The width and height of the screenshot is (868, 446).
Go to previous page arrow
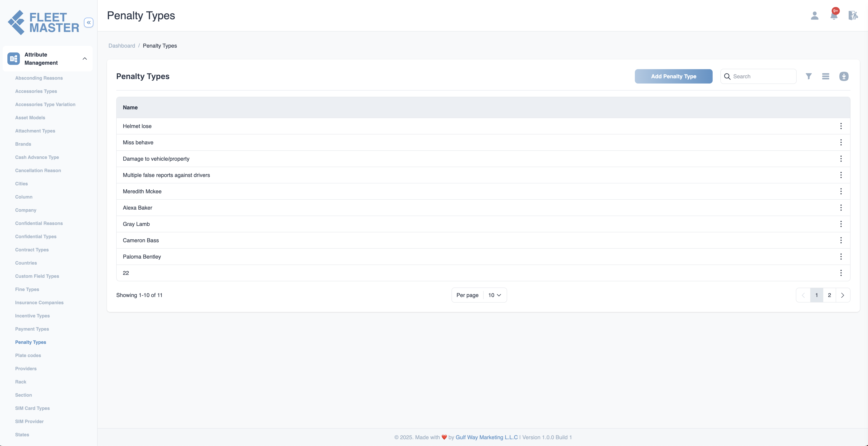point(803,295)
